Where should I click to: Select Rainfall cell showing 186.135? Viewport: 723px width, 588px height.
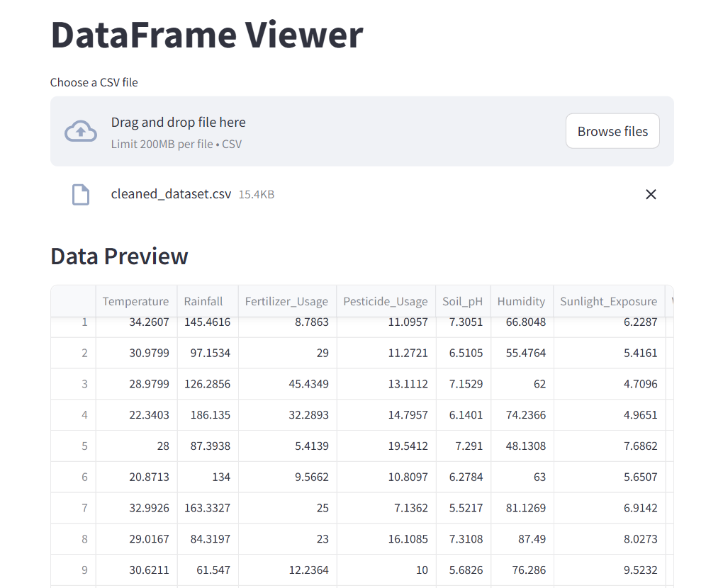tap(208, 415)
